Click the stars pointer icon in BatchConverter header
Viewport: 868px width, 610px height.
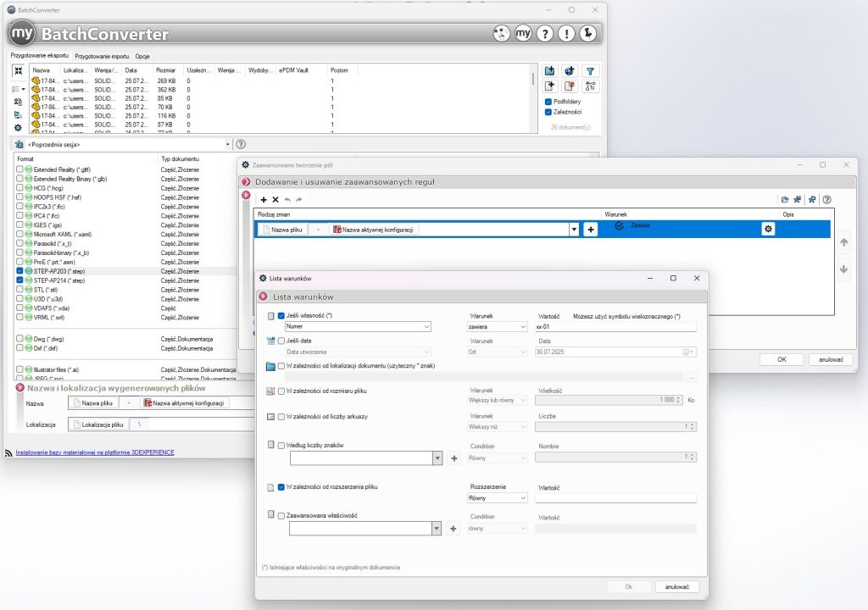pos(502,34)
